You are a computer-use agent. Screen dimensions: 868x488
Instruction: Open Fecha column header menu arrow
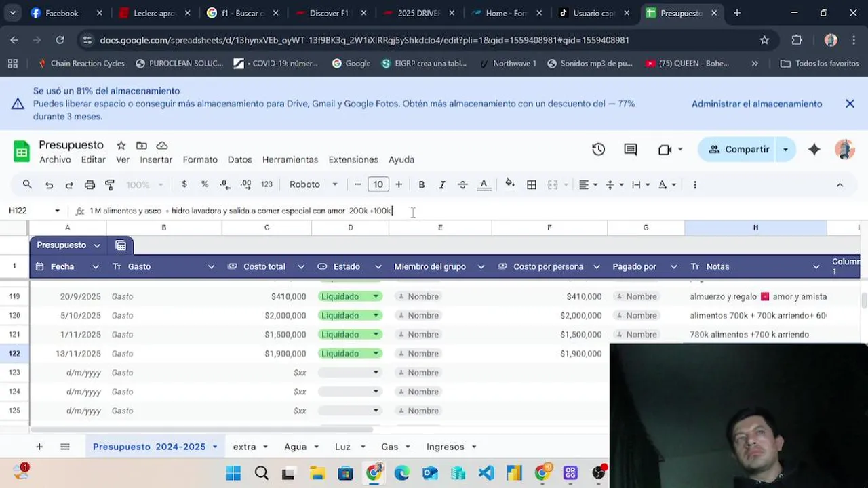click(x=96, y=266)
